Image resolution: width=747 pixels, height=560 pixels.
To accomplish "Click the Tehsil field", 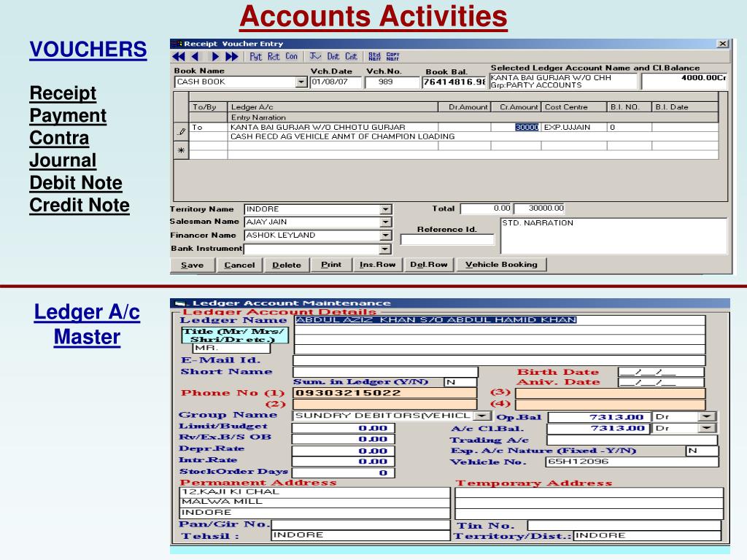I will (360, 536).
